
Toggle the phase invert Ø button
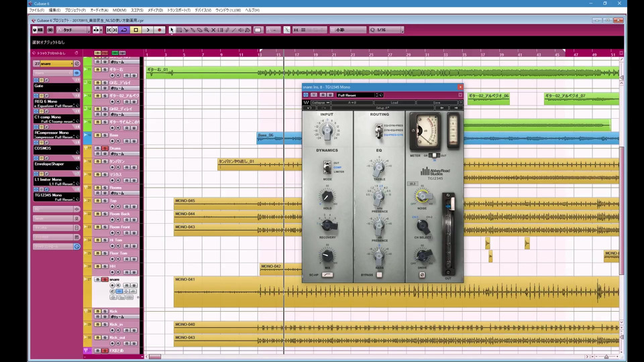click(x=422, y=275)
